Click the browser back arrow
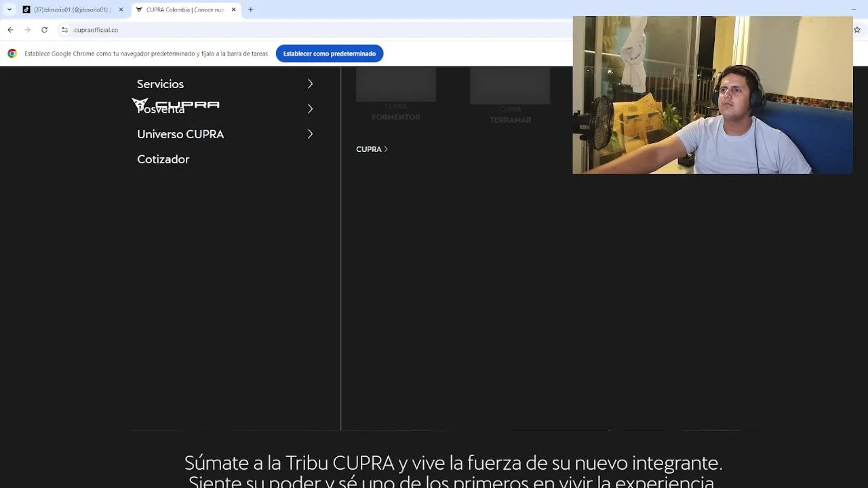The width and height of the screenshot is (868, 488). click(10, 30)
